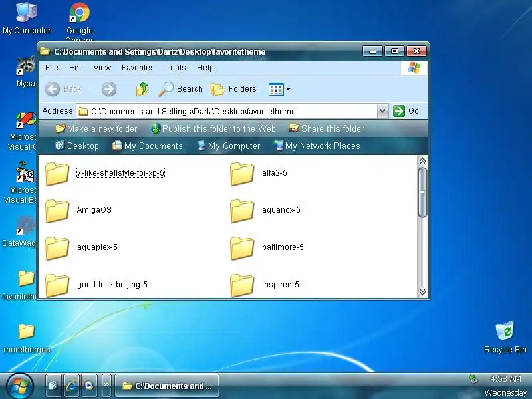This screenshot has height=399, width=532.
Task: Go up one folder level
Action: (142, 89)
